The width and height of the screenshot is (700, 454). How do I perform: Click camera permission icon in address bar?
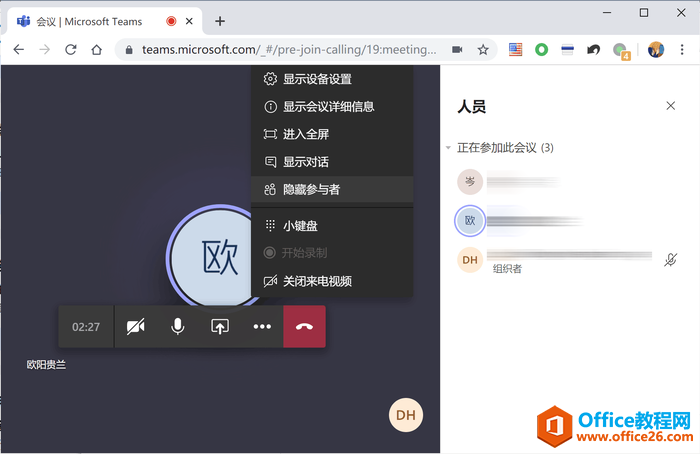[457, 50]
